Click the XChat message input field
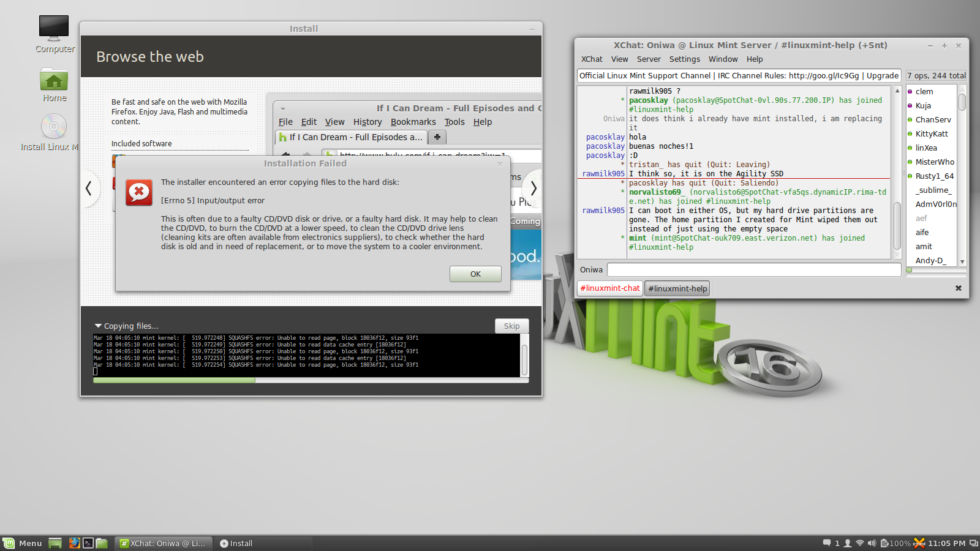 point(754,269)
